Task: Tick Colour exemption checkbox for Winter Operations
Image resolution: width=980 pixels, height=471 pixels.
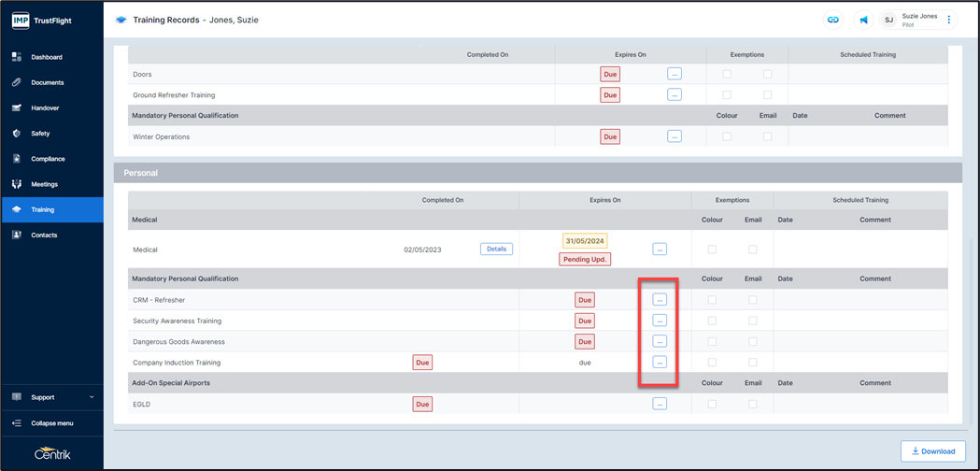Action: pyautogui.click(x=727, y=136)
